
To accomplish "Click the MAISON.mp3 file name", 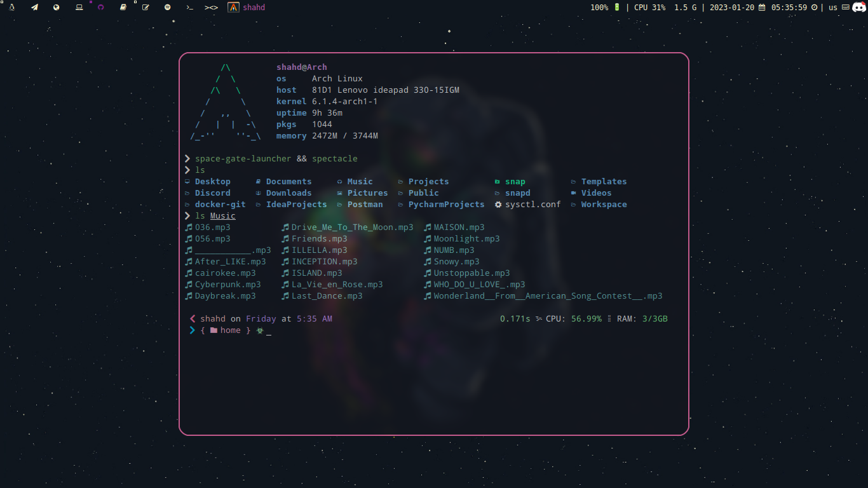I will click(x=459, y=227).
